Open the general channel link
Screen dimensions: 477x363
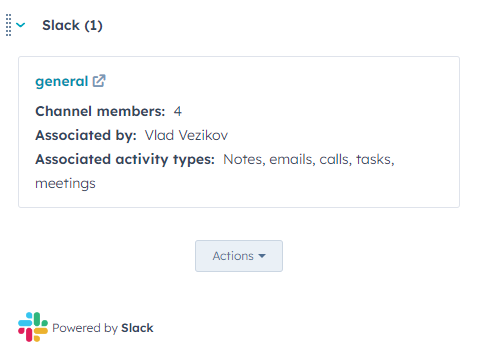pos(62,81)
